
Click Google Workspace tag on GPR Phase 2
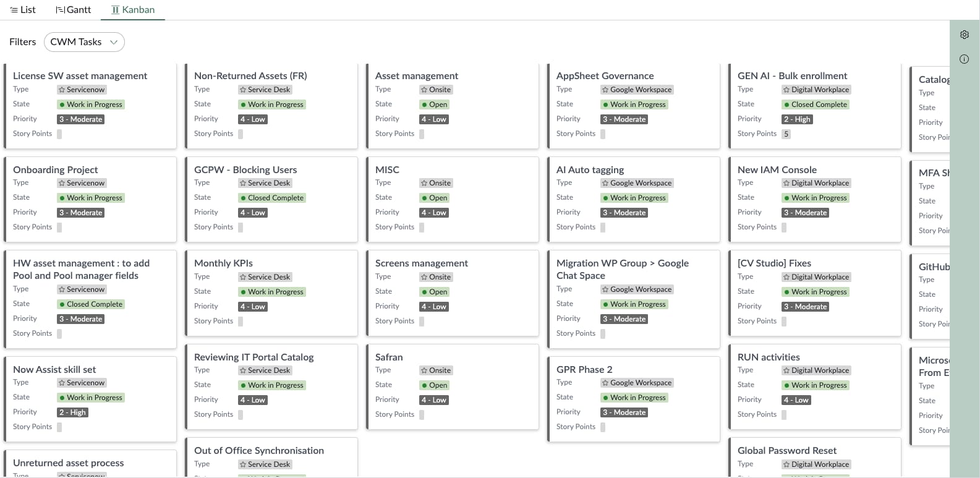[x=637, y=383]
